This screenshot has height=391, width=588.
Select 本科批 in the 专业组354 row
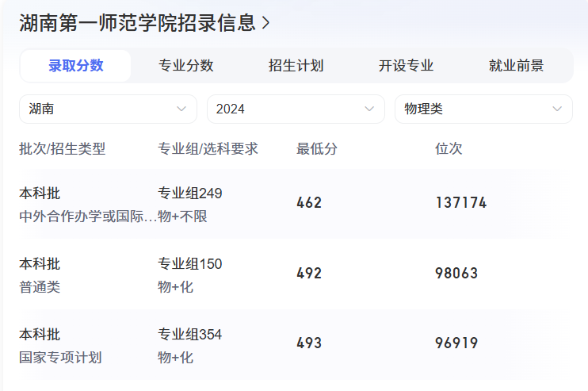click(x=40, y=335)
